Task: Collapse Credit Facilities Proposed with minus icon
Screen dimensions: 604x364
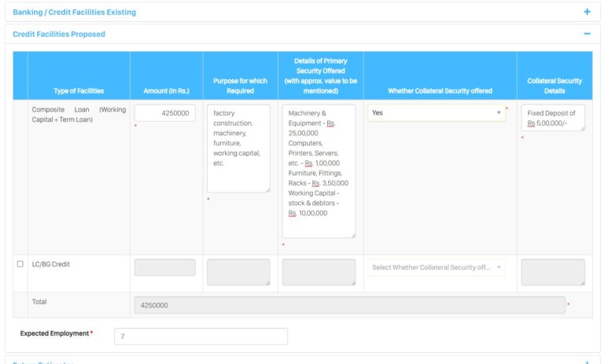Action: click(x=587, y=34)
